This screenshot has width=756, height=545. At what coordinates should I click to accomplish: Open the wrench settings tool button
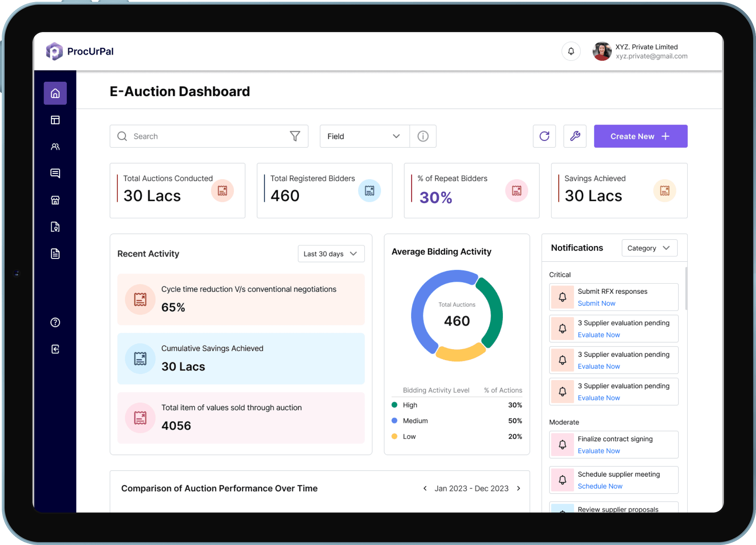[x=575, y=136]
